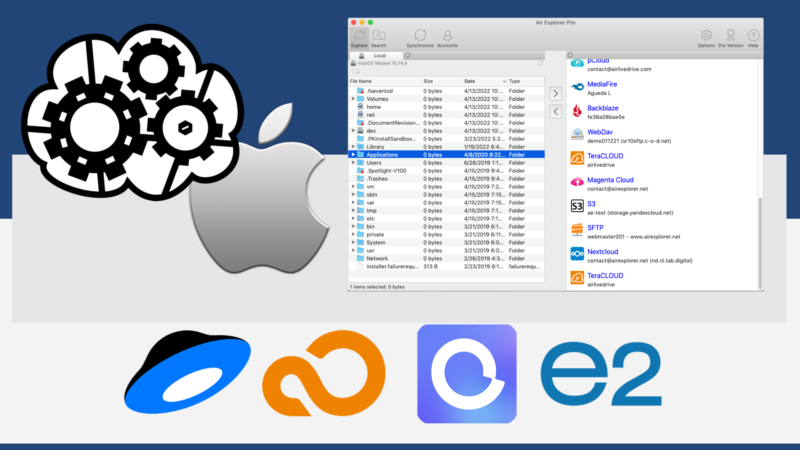This screenshot has width=800, height=450.
Task: Expand the System folder
Action: point(353,242)
